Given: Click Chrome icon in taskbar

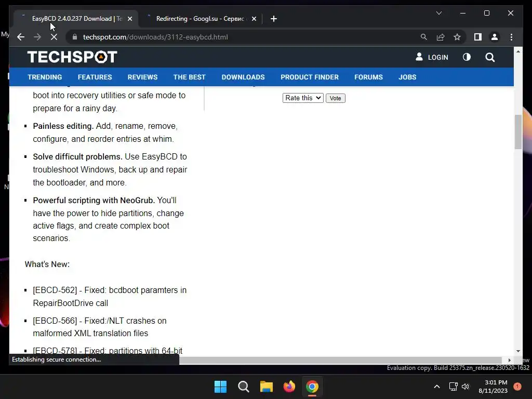Looking at the screenshot, I should pyautogui.click(x=312, y=387).
